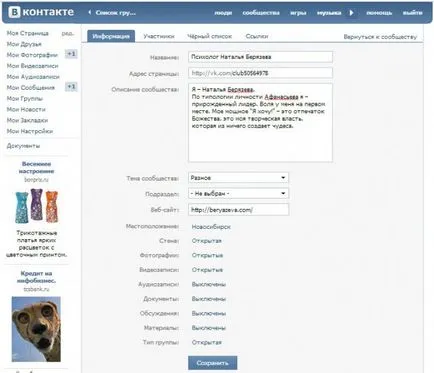Click the Название field with Психолог Наталья Берязева
This screenshot has height=373, width=434.
[x=260, y=57]
